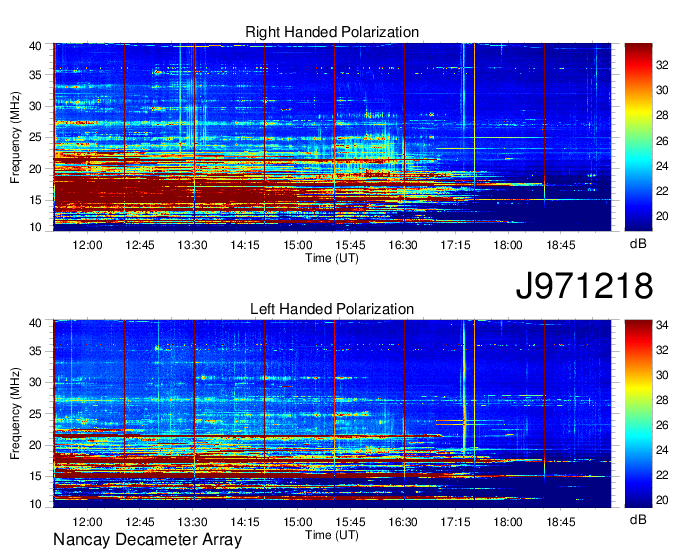Image resolution: width=680 pixels, height=552 pixels.
Task: Click 25 MHz tick on Left Handed frequency axis
Action: pyautogui.click(x=35, y=414)
